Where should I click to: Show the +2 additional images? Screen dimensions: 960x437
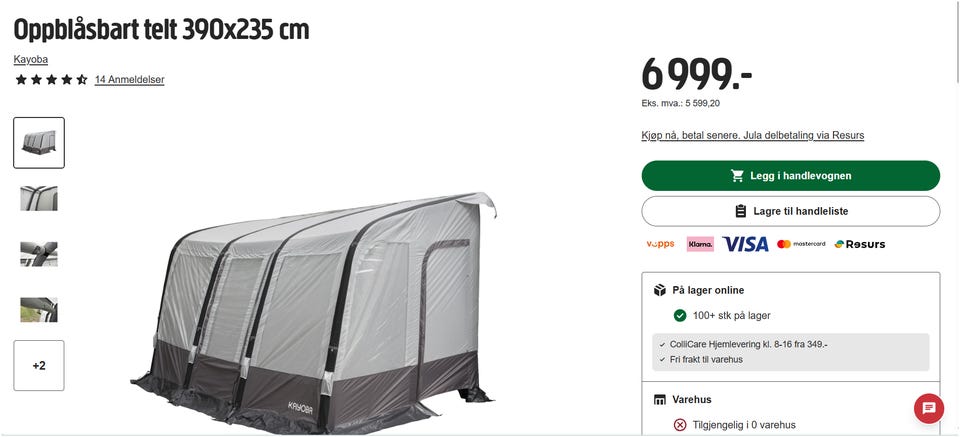(x=39, y=365)
